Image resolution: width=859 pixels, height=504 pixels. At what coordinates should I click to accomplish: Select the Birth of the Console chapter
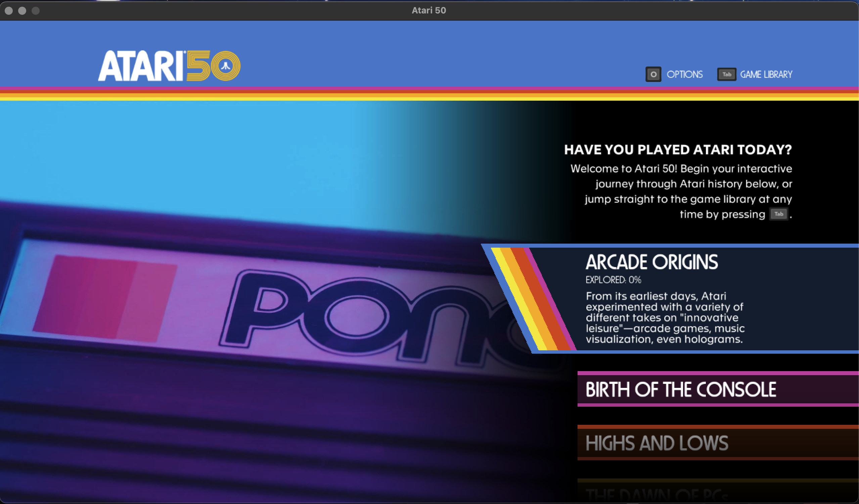(x=718, y=389)
